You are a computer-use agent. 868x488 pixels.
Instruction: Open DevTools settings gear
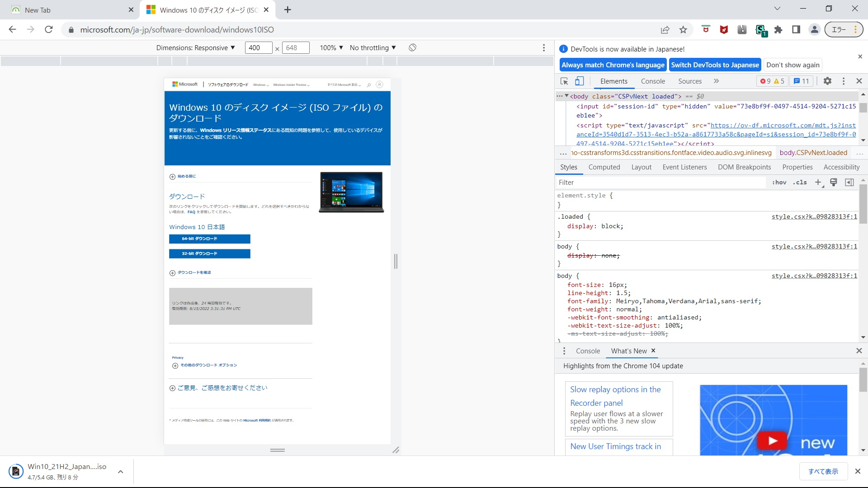[827, 81]
